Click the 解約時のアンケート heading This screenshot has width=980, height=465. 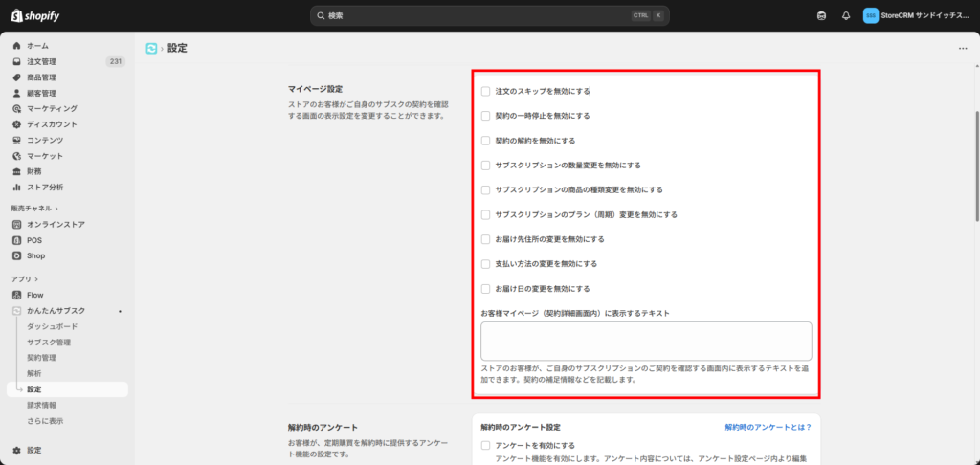(323, 428)
